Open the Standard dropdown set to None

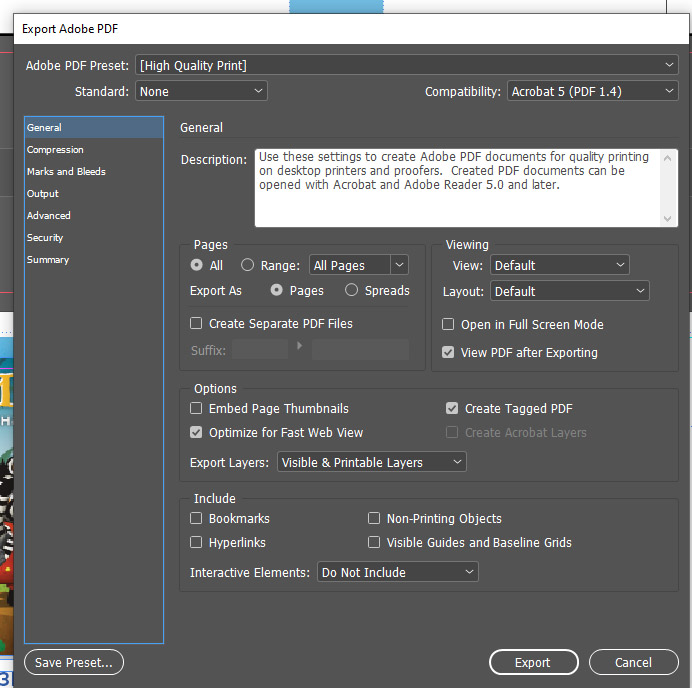201,91
